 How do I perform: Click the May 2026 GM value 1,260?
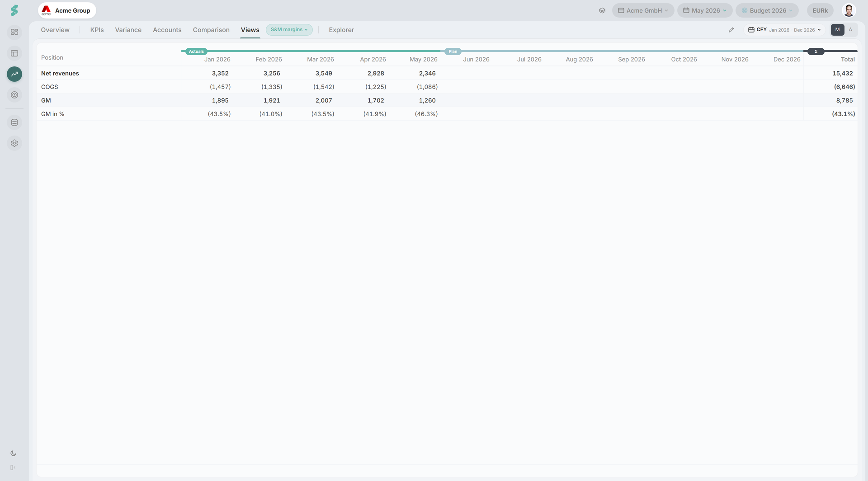(x=427, y=100)
